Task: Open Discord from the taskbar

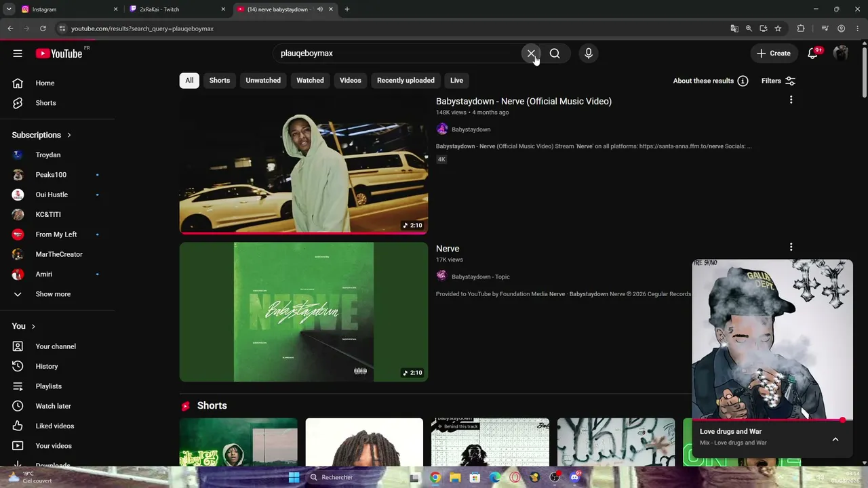Action: 575,477
